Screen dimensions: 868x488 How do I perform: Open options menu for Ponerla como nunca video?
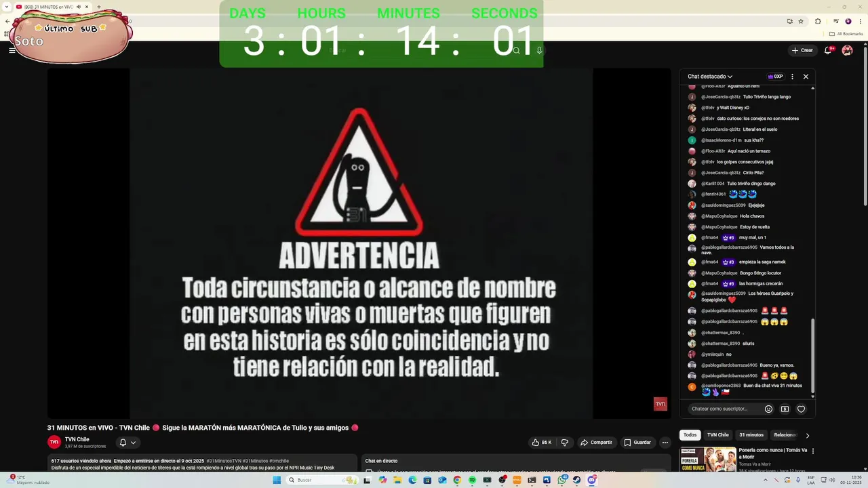[813, 451]
